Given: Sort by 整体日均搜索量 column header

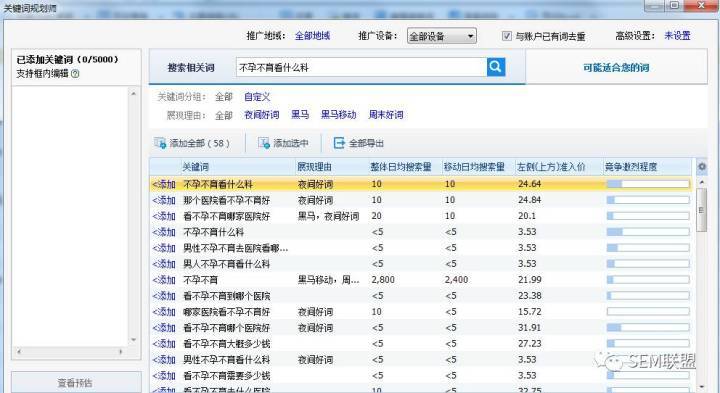Looking at the screenshot, I should coord(401,167).
